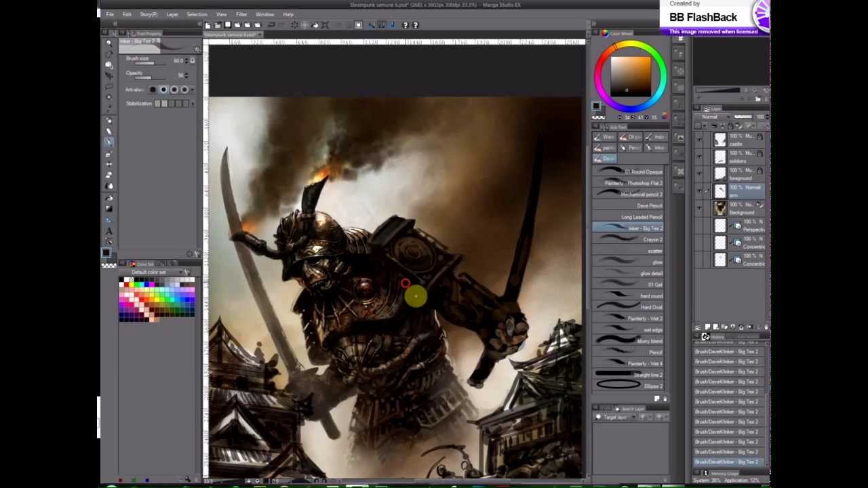Select the Magnifier zoom tool
The width and height of the screenshot is (868, 488).
coord(108,43)
